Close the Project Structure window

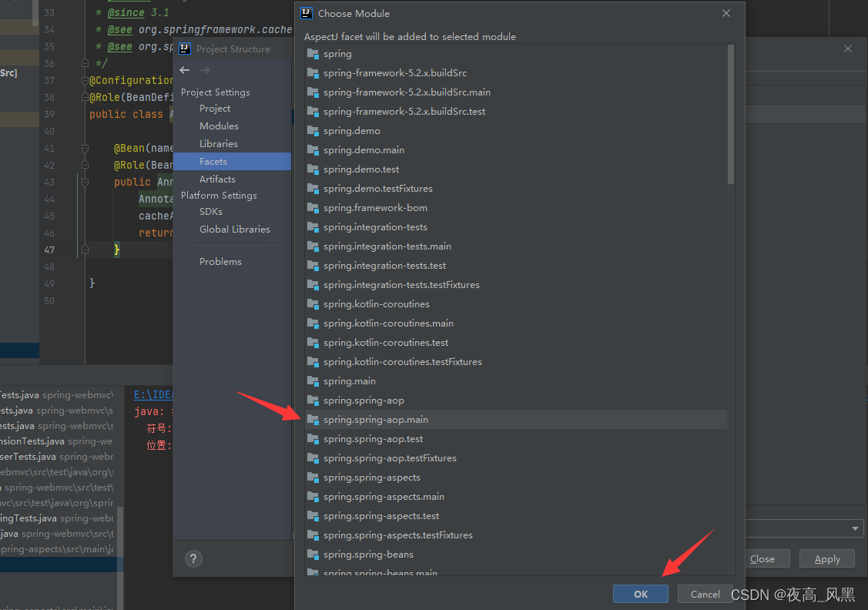pyautogui.click(x=848, y=49)
